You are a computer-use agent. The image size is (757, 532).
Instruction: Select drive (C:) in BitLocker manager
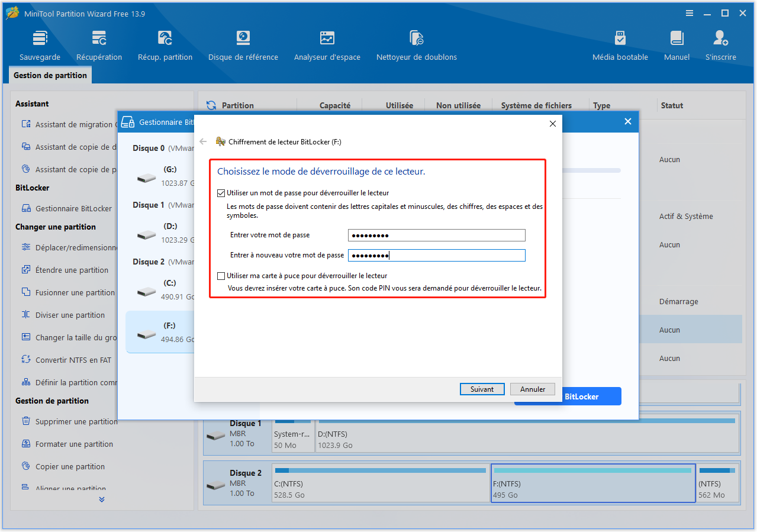161,290
